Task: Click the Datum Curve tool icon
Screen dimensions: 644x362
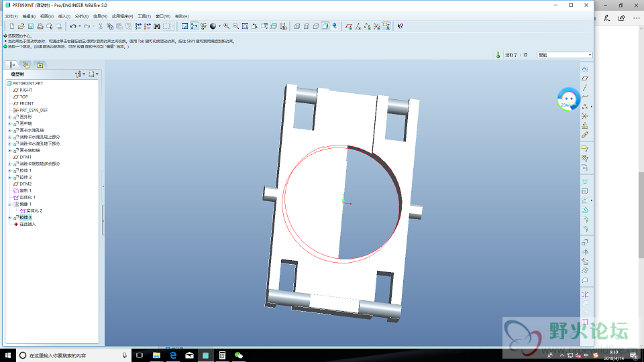Action: 585,97
